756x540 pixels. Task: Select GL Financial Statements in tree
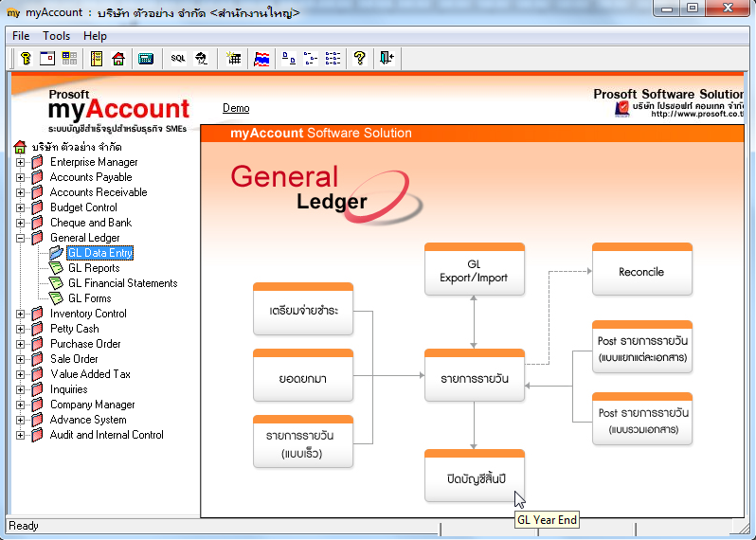point(122,283)
